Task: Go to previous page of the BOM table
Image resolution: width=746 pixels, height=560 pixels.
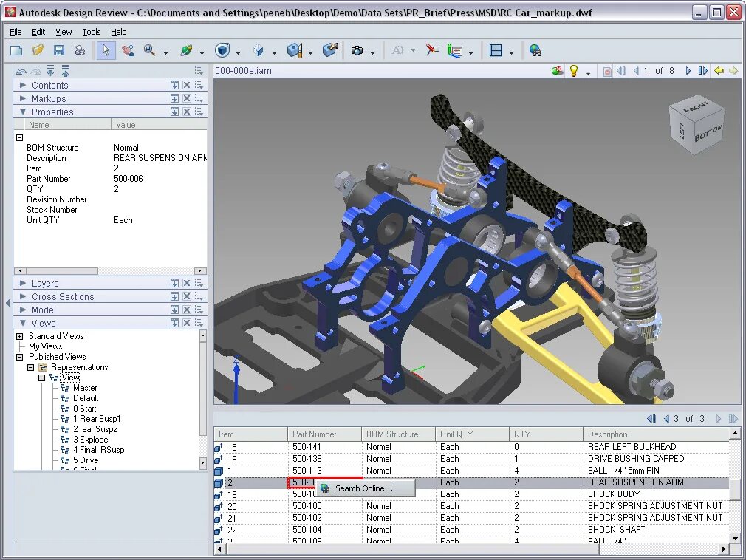Action: tap(666, 419)
